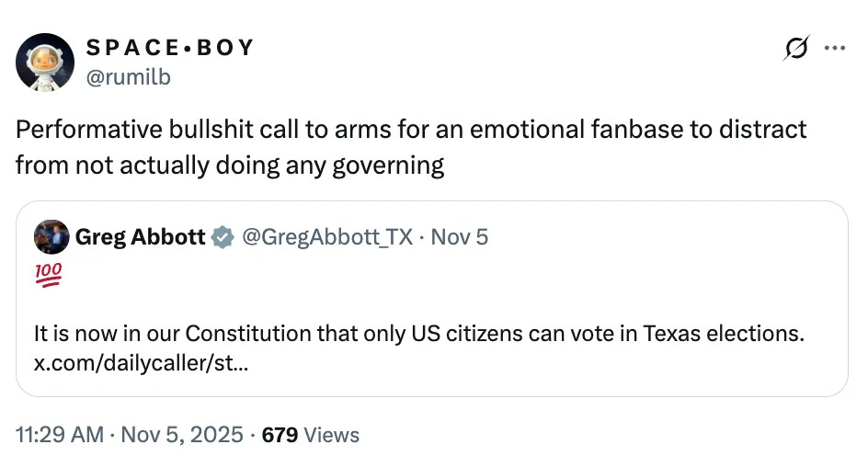The image size is (868, 456).
Task: Click 'from not actually doing any governing' line
Action: (x=230, y=165)
